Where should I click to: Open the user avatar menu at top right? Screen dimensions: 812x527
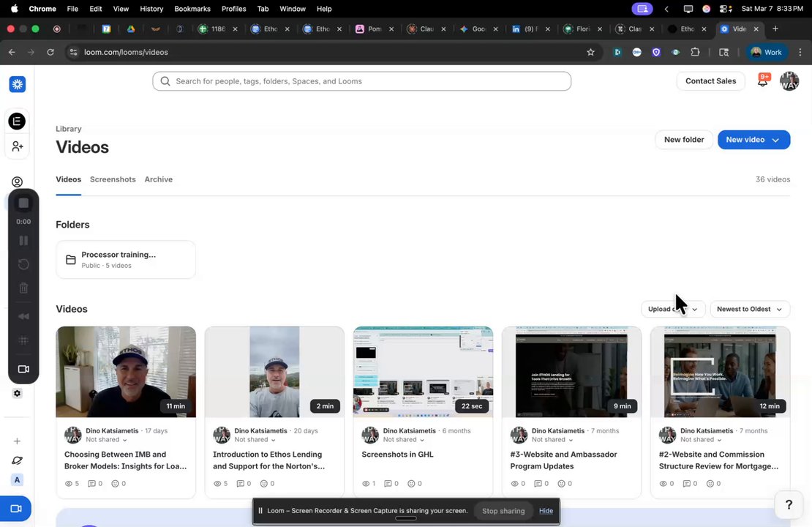[x=789, y=81]
